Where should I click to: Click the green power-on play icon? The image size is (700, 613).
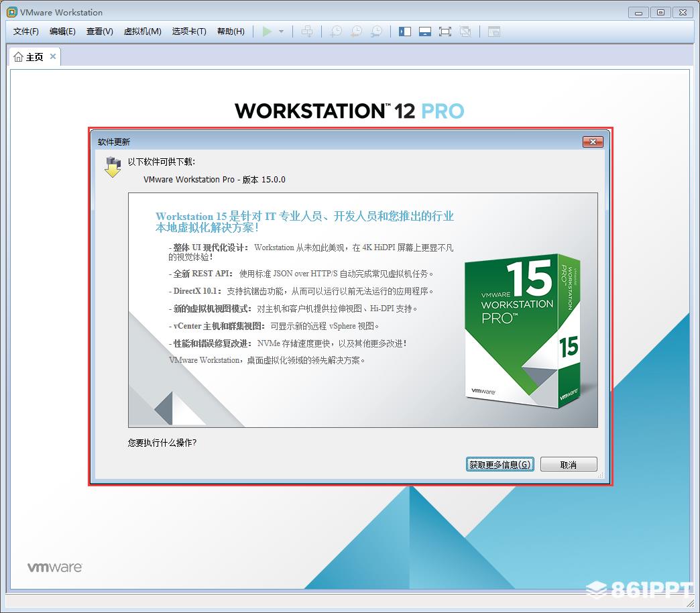pos(267,32)
